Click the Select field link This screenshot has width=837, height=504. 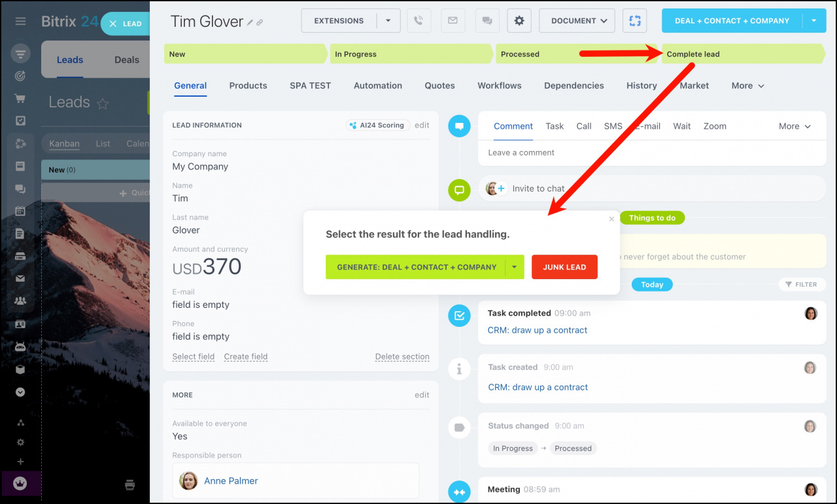194,357
